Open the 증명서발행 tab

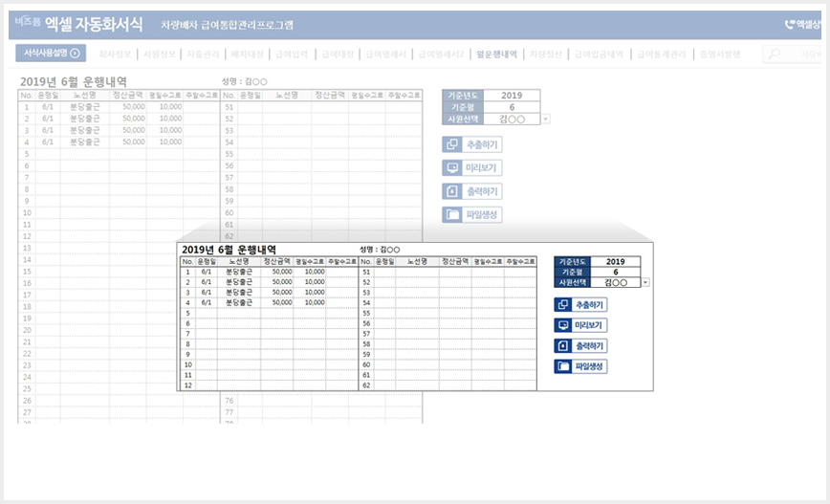pos(720,54)
